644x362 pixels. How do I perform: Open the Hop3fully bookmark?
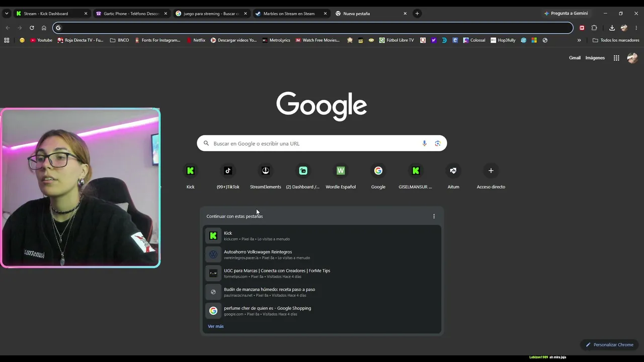click(503, 40)
